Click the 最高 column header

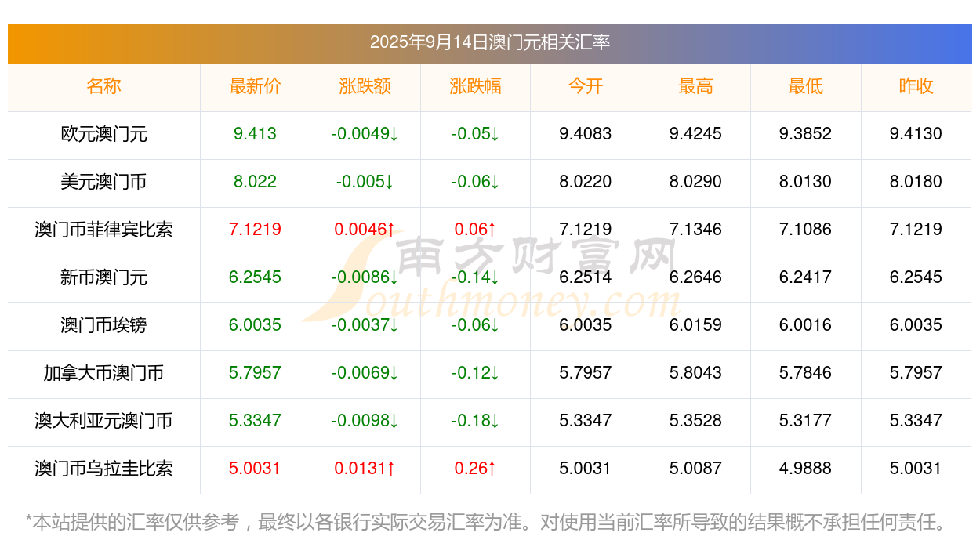coord(695,86)
